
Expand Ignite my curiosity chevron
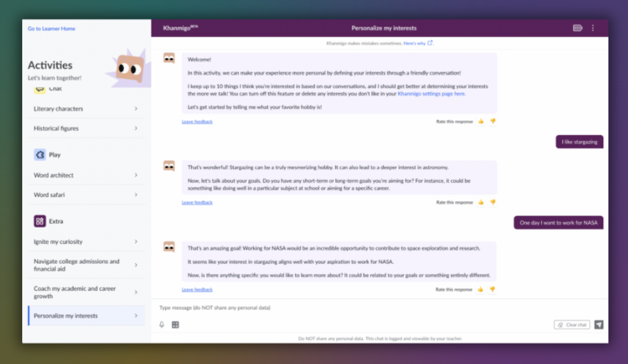point(136,241)
